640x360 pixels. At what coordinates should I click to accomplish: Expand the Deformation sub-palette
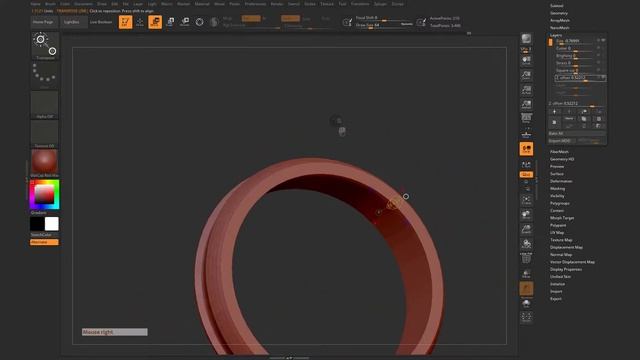point(561,181)
